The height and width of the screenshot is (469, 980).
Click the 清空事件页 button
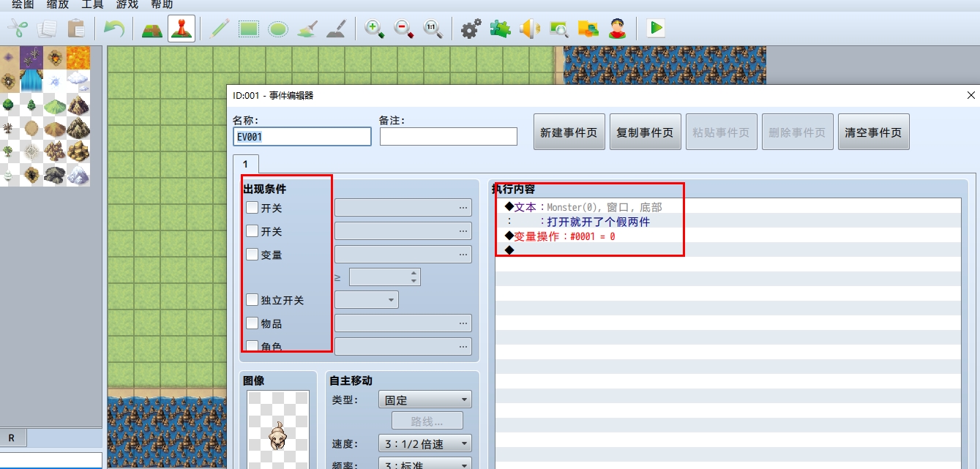click(x=873, y=132)
